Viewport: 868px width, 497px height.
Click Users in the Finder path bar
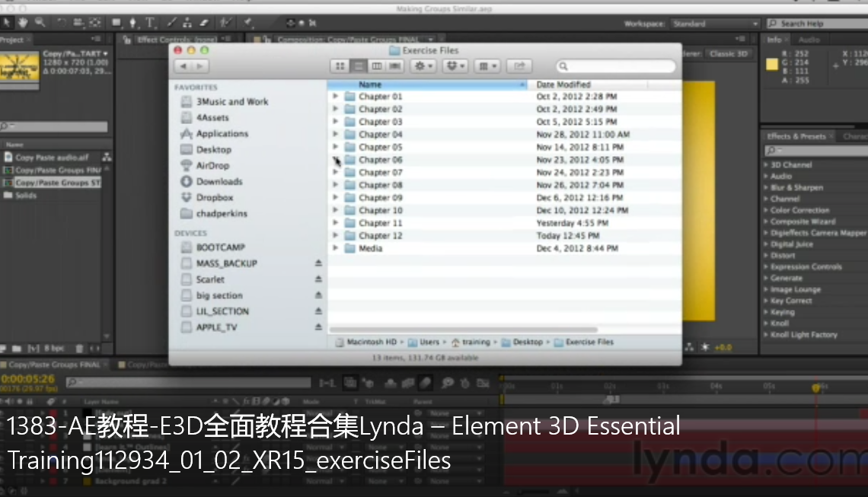coord(423,342)
